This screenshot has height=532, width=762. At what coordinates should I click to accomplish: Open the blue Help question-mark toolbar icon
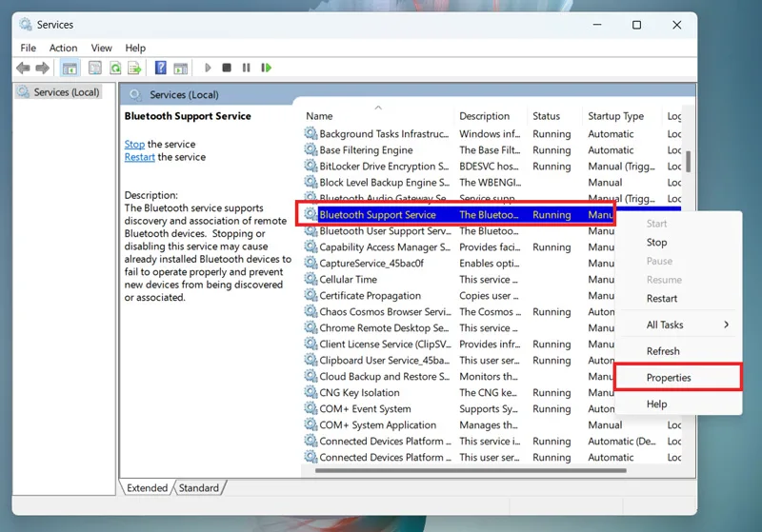point(160,68)
